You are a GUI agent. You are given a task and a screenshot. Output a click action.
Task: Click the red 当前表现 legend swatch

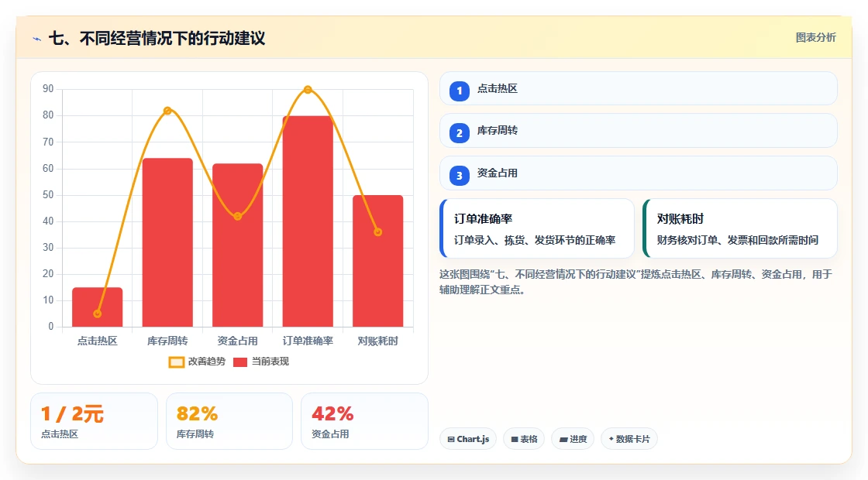click(239, 362)
